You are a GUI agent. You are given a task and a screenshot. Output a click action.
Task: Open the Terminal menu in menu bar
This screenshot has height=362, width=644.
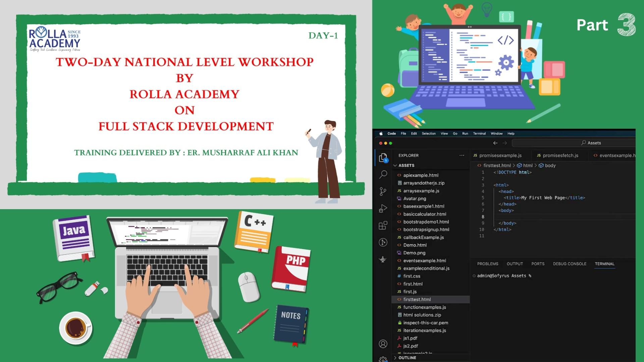pos(479,133)
